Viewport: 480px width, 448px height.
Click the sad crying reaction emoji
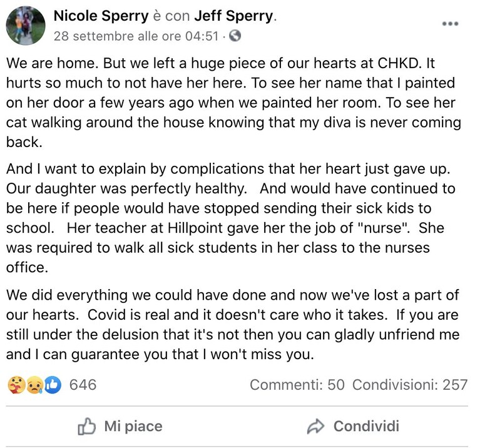[x=35, y=385]
